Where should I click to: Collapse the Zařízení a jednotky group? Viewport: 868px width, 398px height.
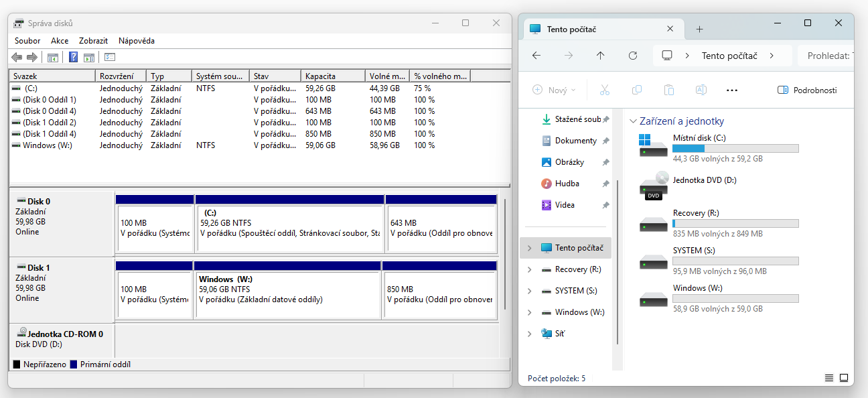click(x=633, y=121)
